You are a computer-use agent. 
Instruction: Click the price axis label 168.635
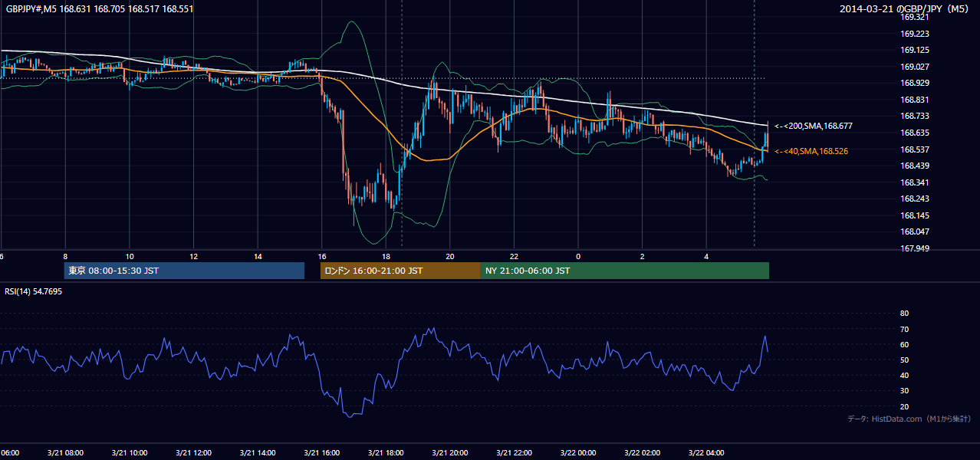coord(914,133)
